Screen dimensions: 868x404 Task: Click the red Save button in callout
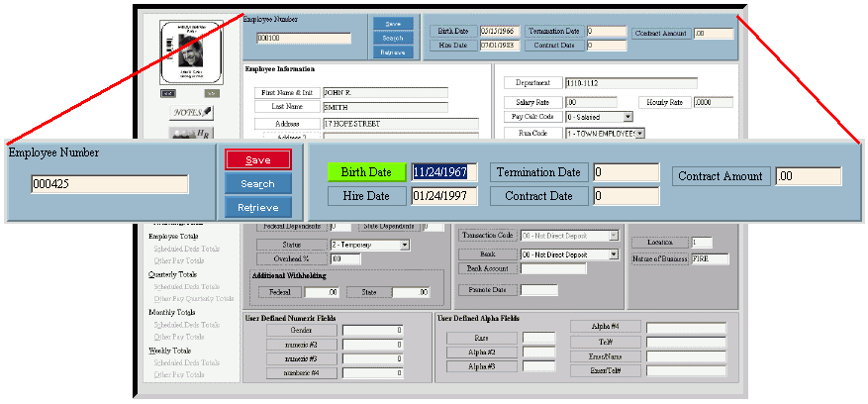point(257,159)
